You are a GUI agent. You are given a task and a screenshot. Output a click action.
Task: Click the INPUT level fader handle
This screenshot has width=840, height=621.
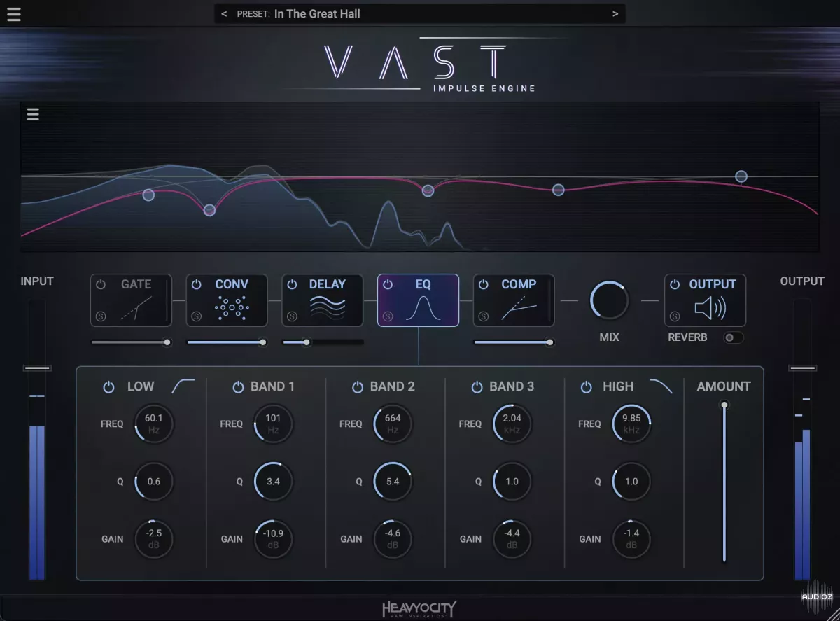[37, 368]
